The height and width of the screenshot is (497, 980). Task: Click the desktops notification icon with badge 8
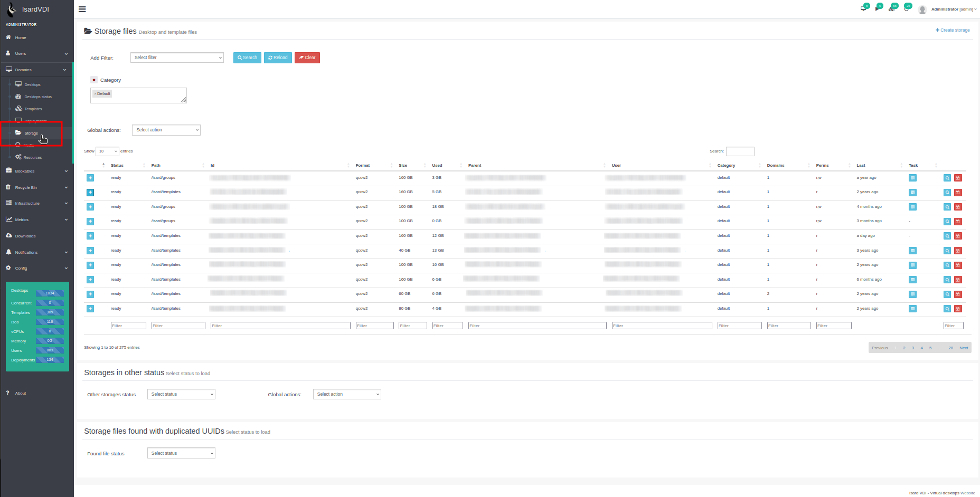pyautogui.click(x=864, y=8)
